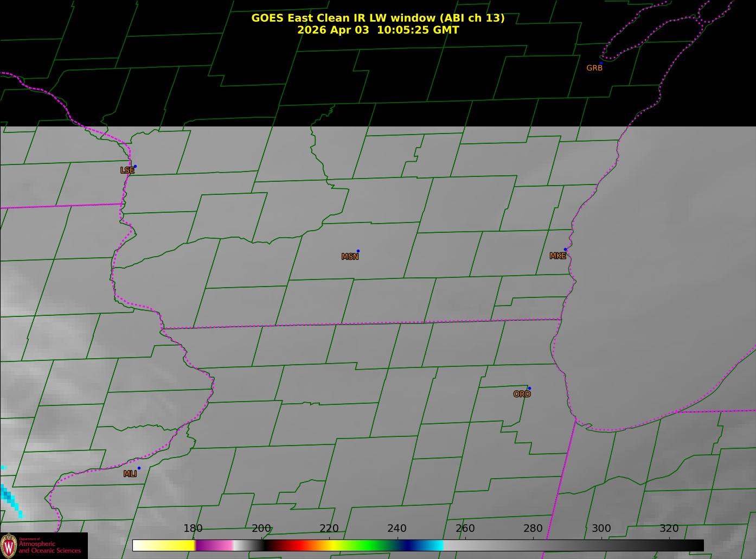Click the MKE station marker dot
This screenshot has height=559, width=756.
click(565, 250)
